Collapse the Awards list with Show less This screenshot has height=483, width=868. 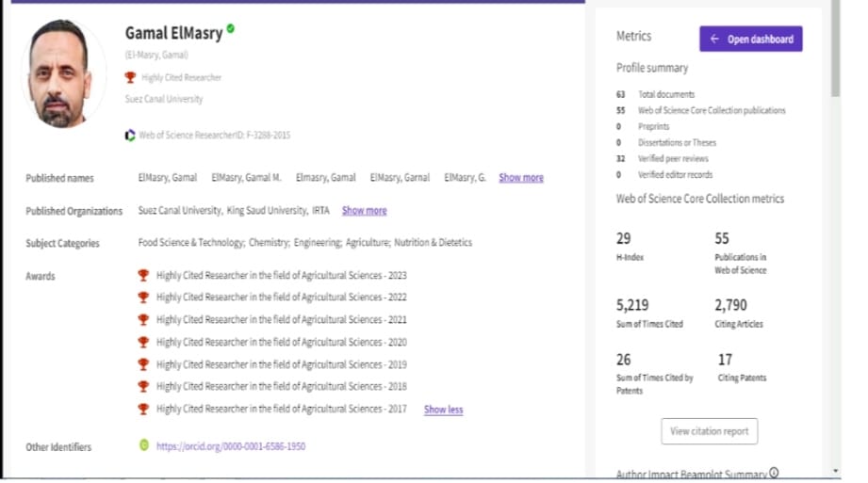[443, 410]
